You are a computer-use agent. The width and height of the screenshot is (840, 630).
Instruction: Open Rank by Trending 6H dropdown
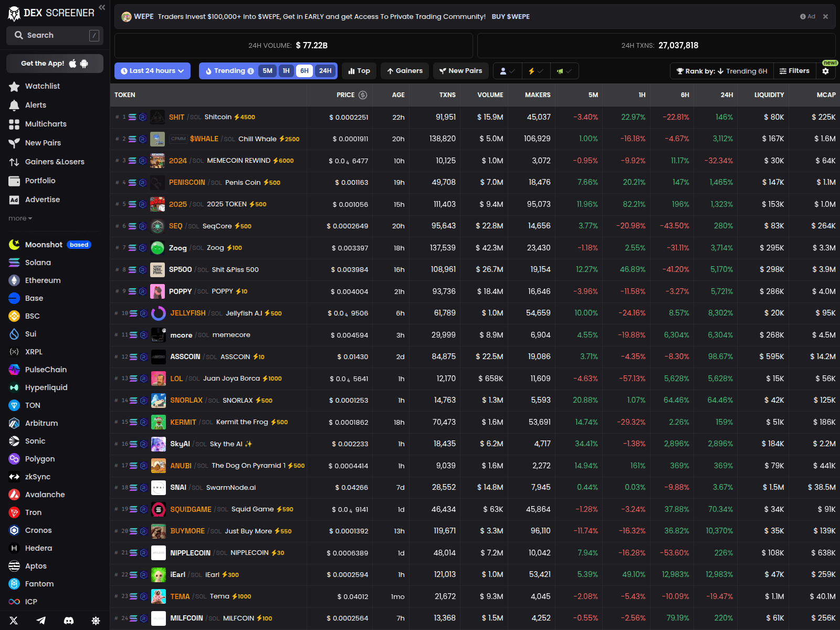click(722, 71)
